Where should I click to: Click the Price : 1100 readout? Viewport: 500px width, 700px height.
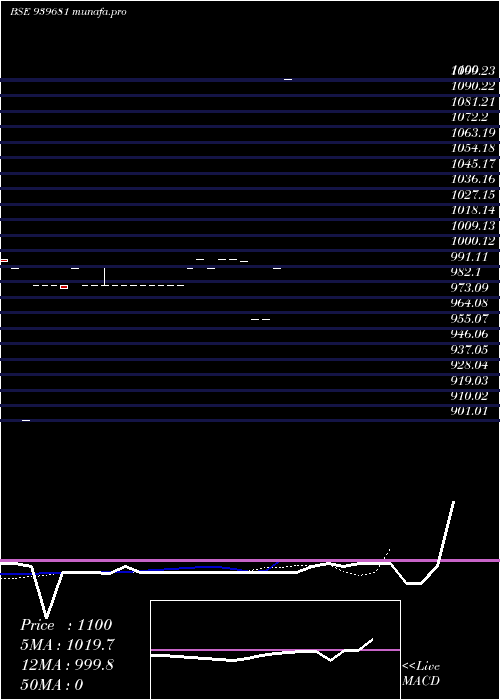point(66,625)
